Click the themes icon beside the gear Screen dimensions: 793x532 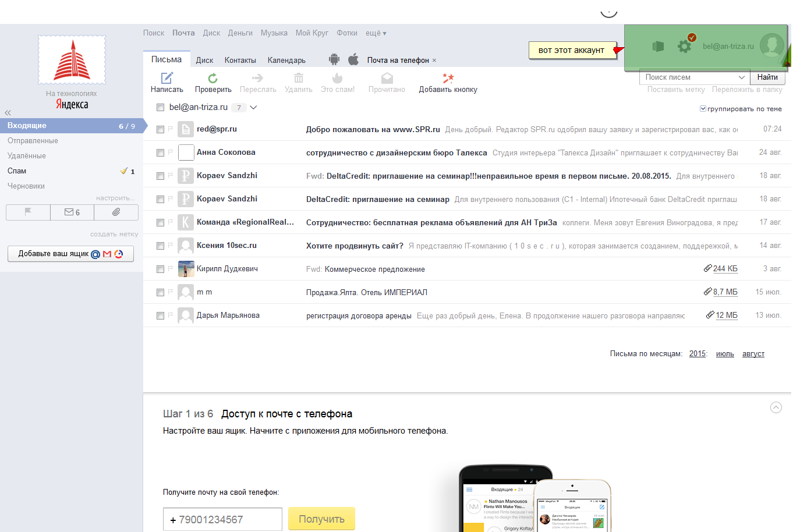pyautogui.click(x=658, y=46)
